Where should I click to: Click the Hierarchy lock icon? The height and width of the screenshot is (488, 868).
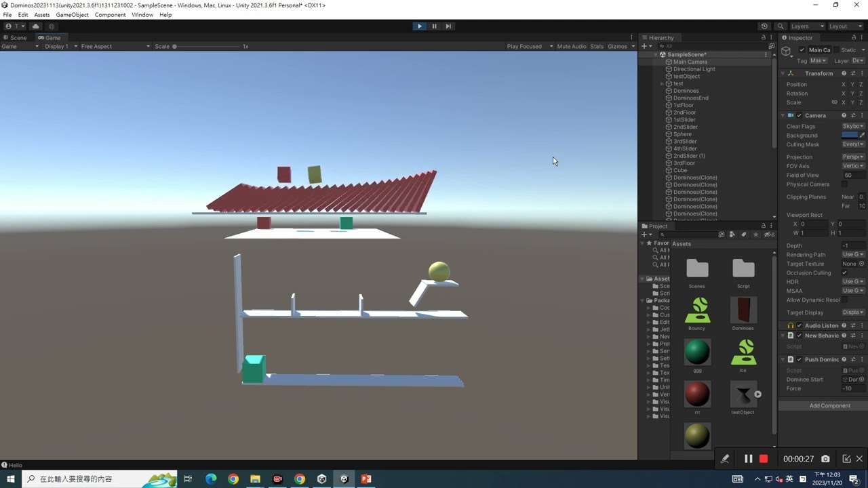[x=763, y=38]
